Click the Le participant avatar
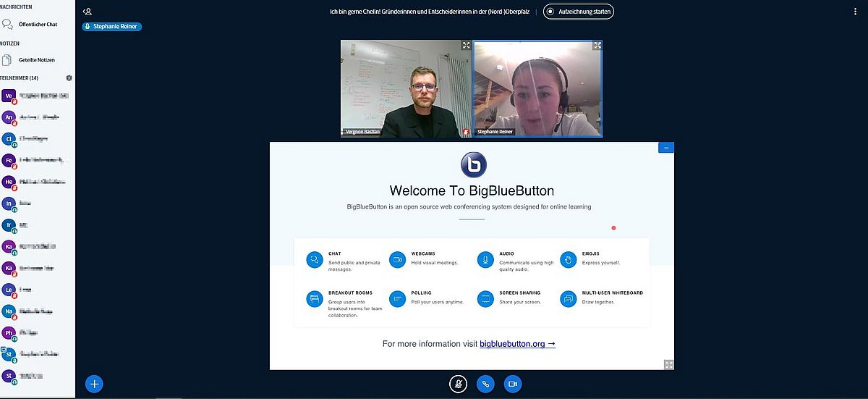 (x=9, y=290)
